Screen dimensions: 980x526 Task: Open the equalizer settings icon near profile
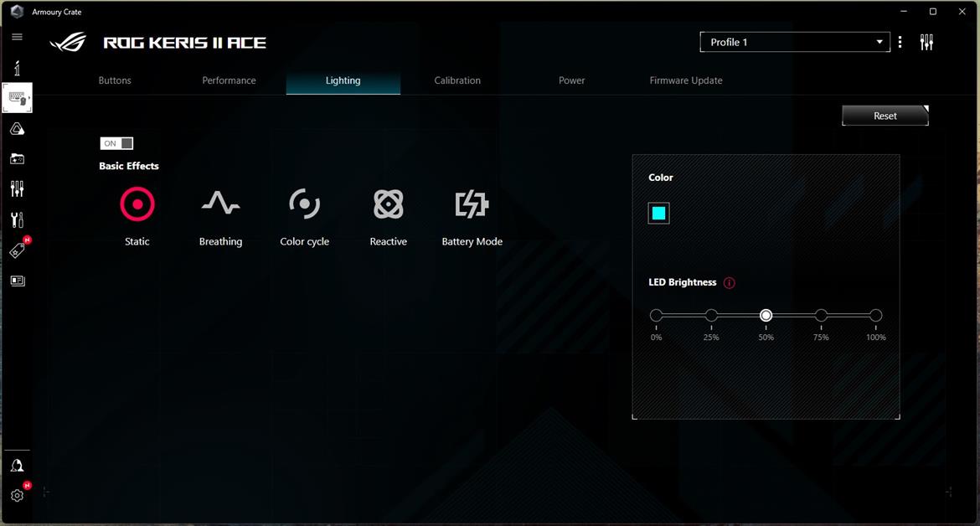point(926,42)
